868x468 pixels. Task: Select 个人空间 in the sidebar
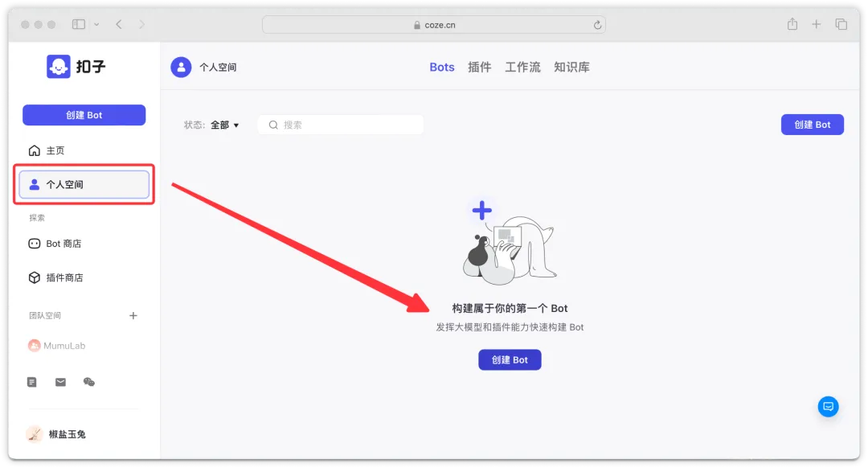coord(84,184)
